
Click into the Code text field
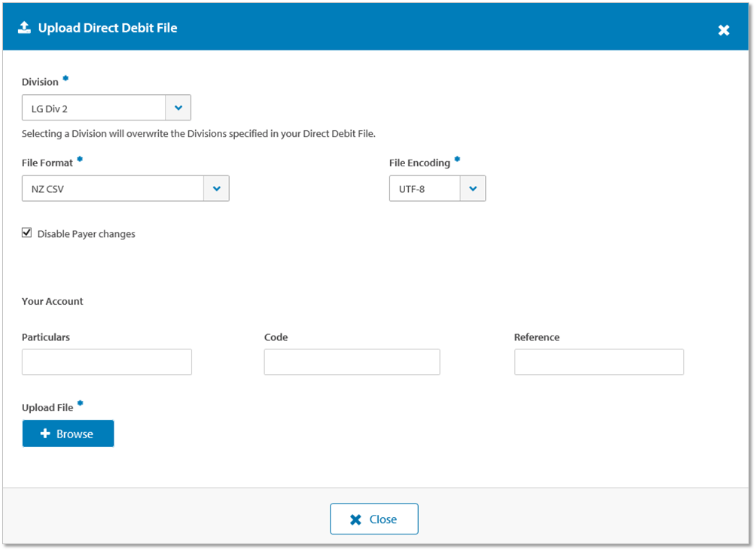(352, 362)
